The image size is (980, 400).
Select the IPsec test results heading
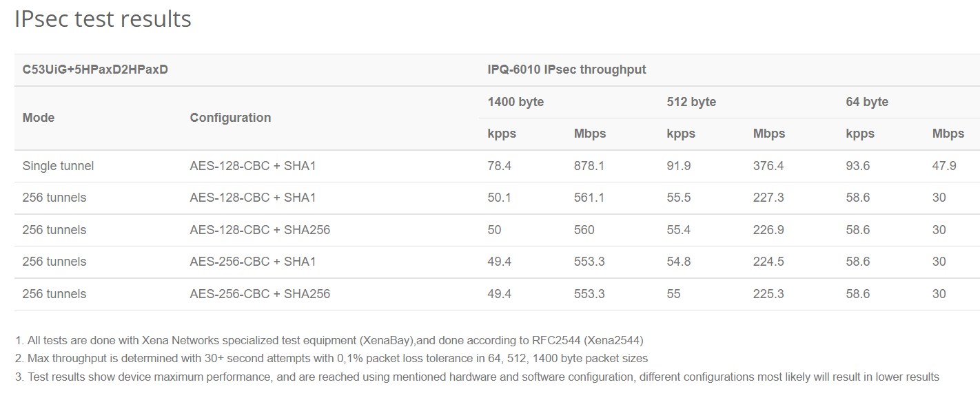point(103,19)
